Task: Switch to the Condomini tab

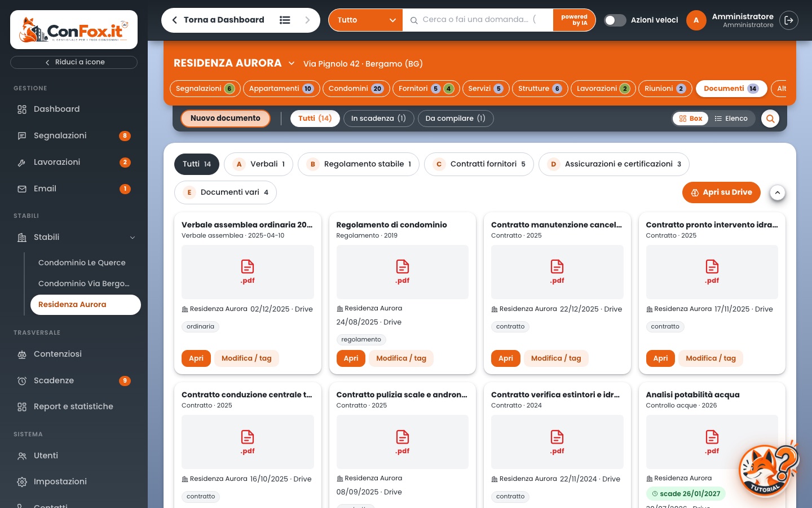Action: coord(355,89)
